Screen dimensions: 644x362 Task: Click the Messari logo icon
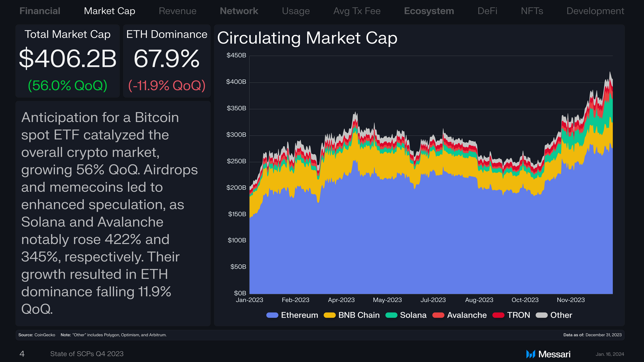pos(531,354)
